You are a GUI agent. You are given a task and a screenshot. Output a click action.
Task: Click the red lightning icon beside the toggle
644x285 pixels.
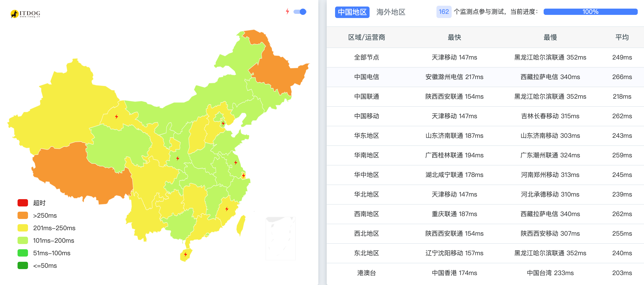click(287, 11)
